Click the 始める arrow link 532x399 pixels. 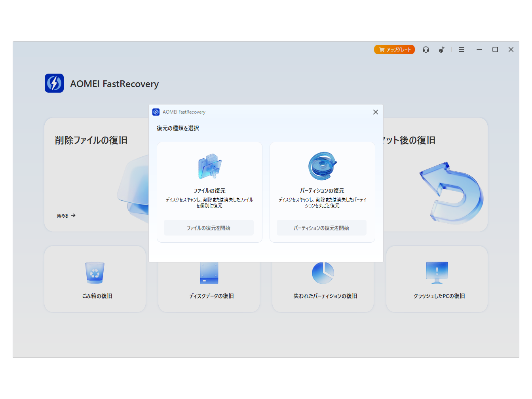[x=66, y=216]
